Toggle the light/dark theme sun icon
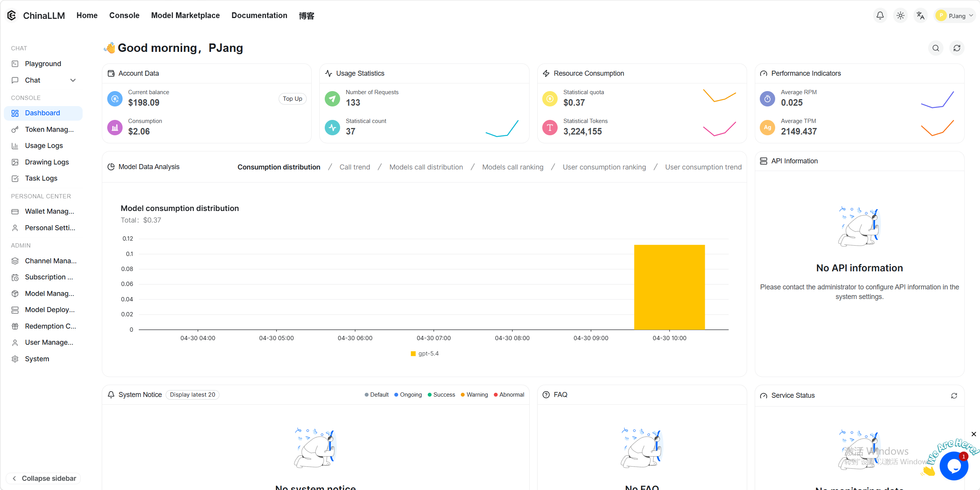Screen dimensions: 980x490 pyautogui.click(x=900, y=16)
